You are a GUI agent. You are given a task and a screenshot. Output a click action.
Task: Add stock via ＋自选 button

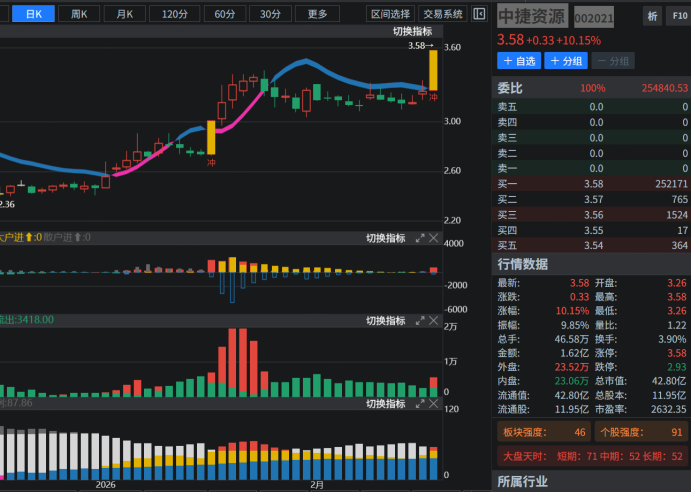[x=519, y=61]
